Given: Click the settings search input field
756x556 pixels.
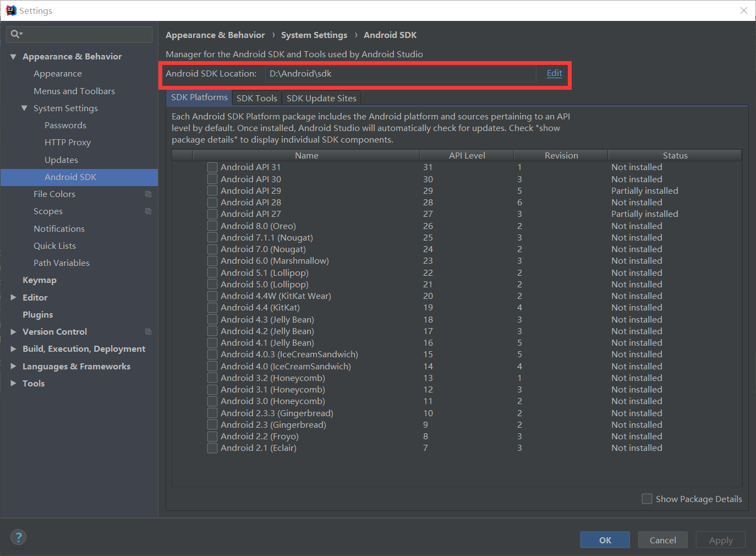Looking at the screenshot, I should 80,34.
